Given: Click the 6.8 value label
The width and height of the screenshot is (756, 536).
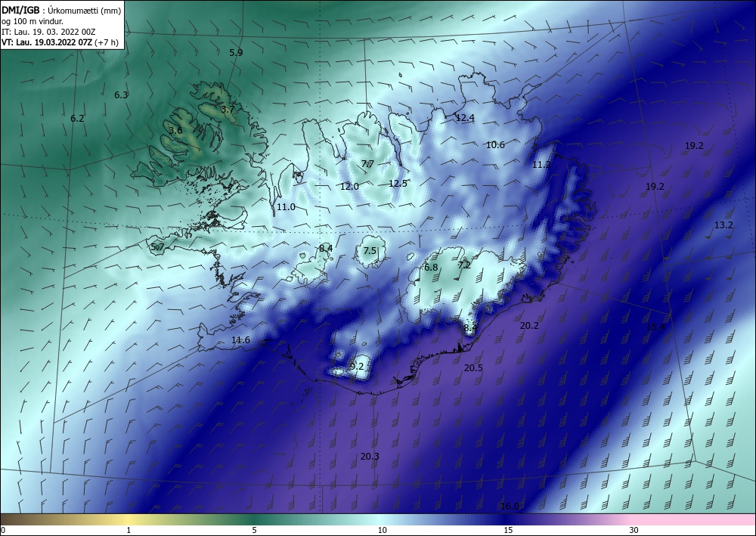Looking at the screenshot, I should click(431, 268).
